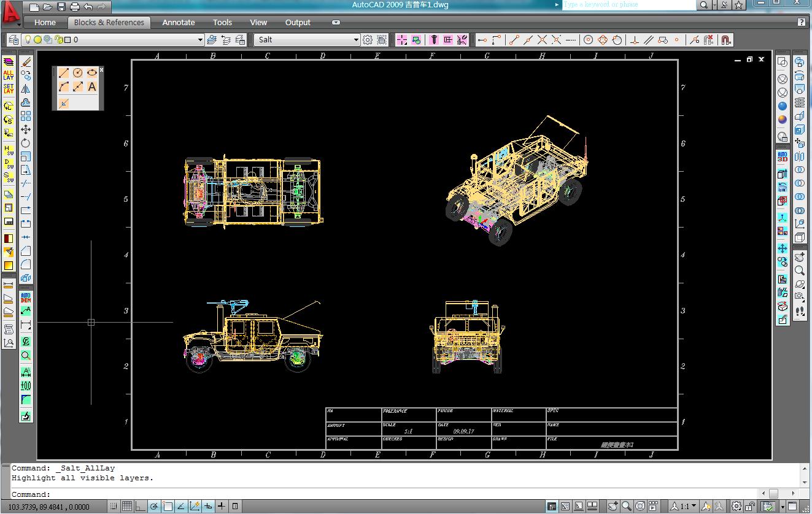Select the Rotate tool in modify toolbar
Viewport: 812px width, 514px height.
coord(26,143)
